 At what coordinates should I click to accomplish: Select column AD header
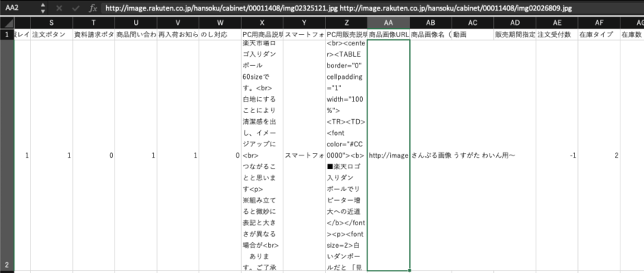tap(515, 23)
